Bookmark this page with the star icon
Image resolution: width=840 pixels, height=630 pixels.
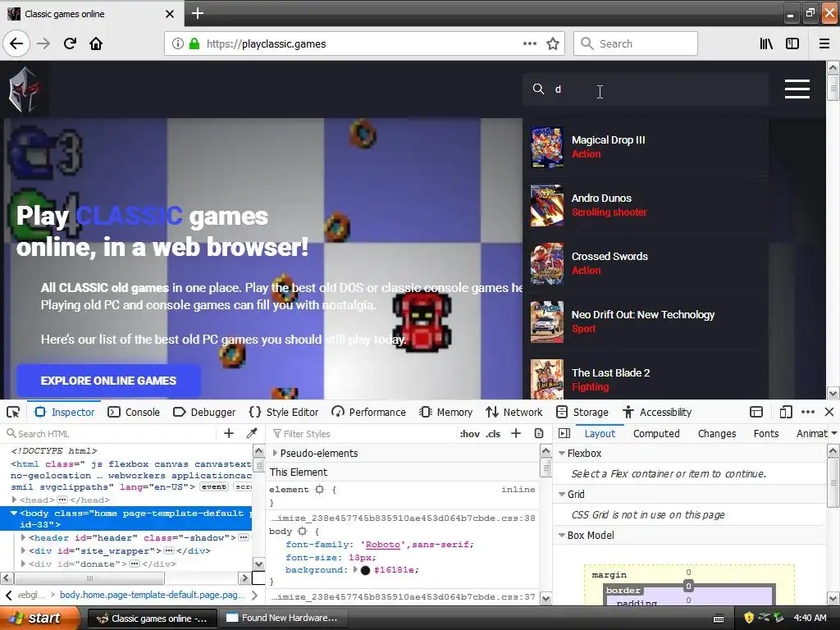pyautogui.click(x=553, y=43)
